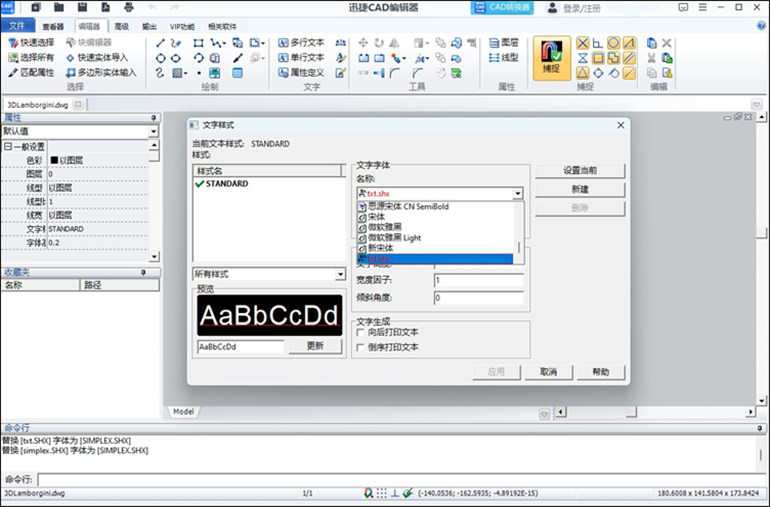
Task: Click 匹配属性 match properties tool
Action: (31, 73)
